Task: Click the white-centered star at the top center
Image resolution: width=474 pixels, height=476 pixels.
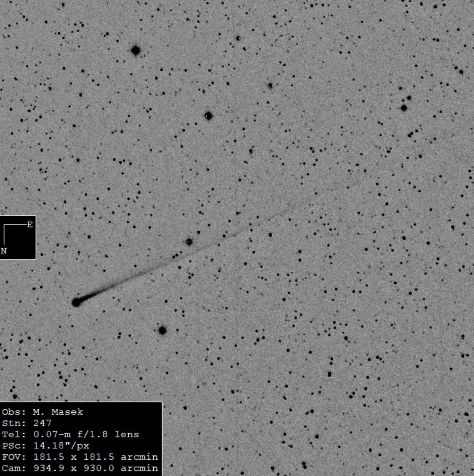Action: 238,38
